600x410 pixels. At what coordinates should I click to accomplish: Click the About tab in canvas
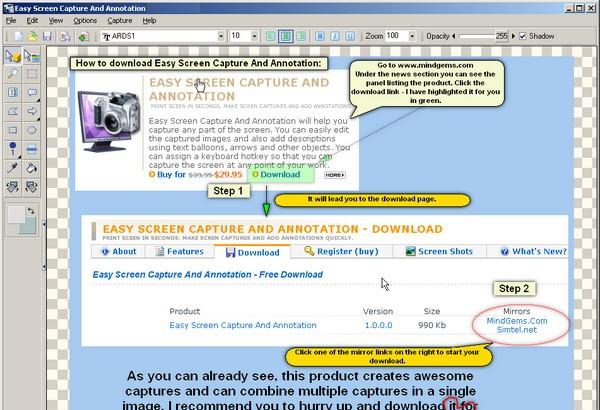[x=119, y=252]
